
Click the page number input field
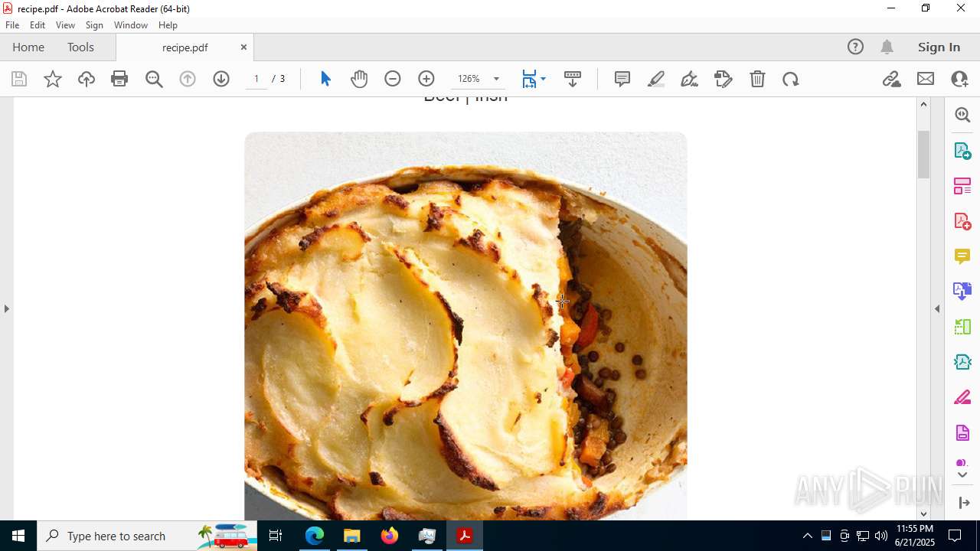pos(256,79)
